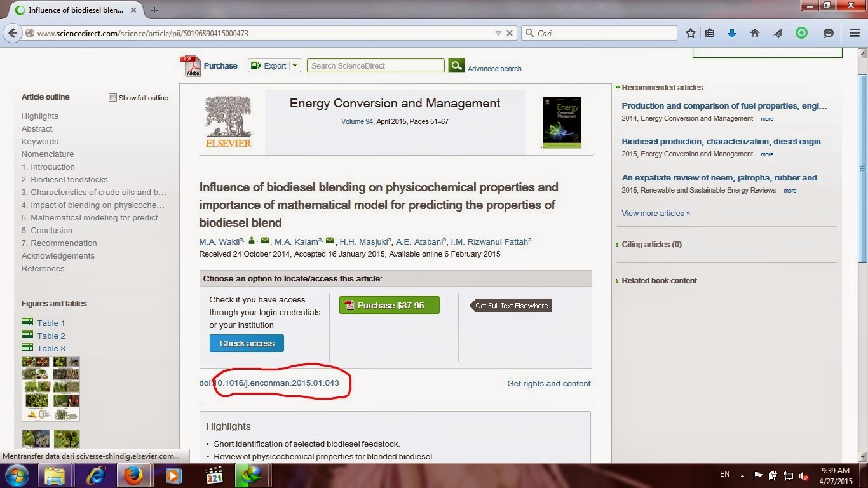
Task: Click 'more' under the first recommended article
Action: pos(767,119)
